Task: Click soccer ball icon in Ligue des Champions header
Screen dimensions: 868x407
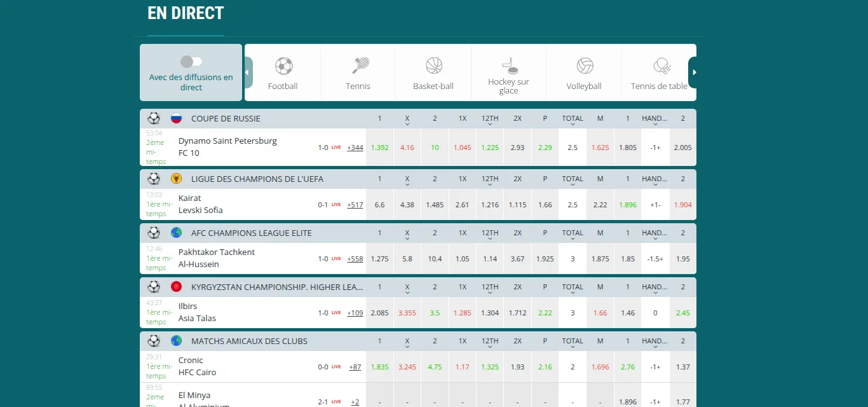Action: click(x=154, y=179)
